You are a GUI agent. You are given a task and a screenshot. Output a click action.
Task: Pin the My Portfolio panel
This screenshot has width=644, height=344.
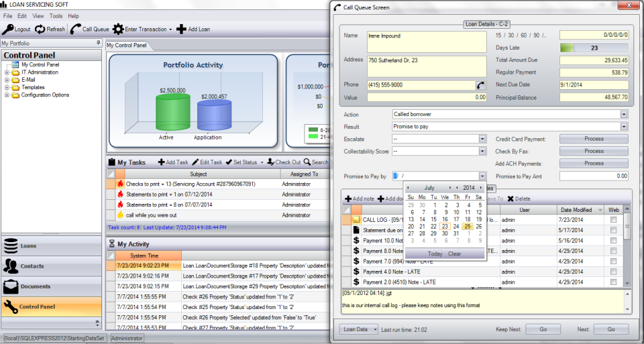98,43
